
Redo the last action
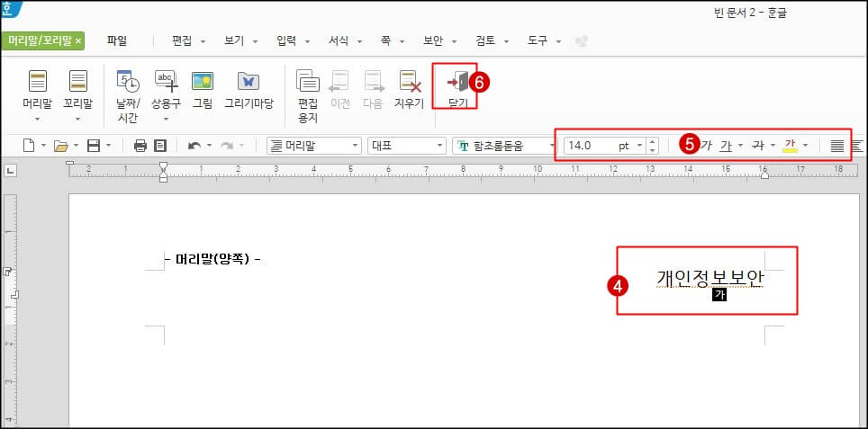[x=226, y=146]
